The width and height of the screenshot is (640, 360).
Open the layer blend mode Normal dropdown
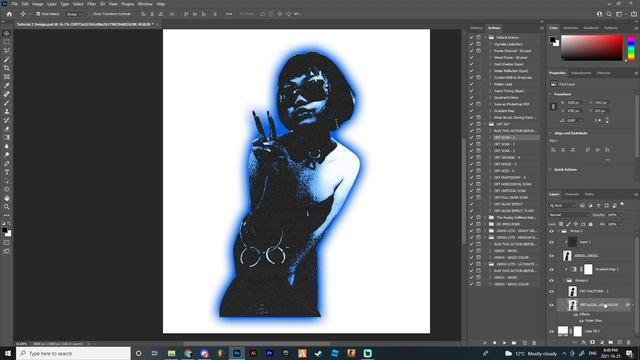(x=569, y=215)
